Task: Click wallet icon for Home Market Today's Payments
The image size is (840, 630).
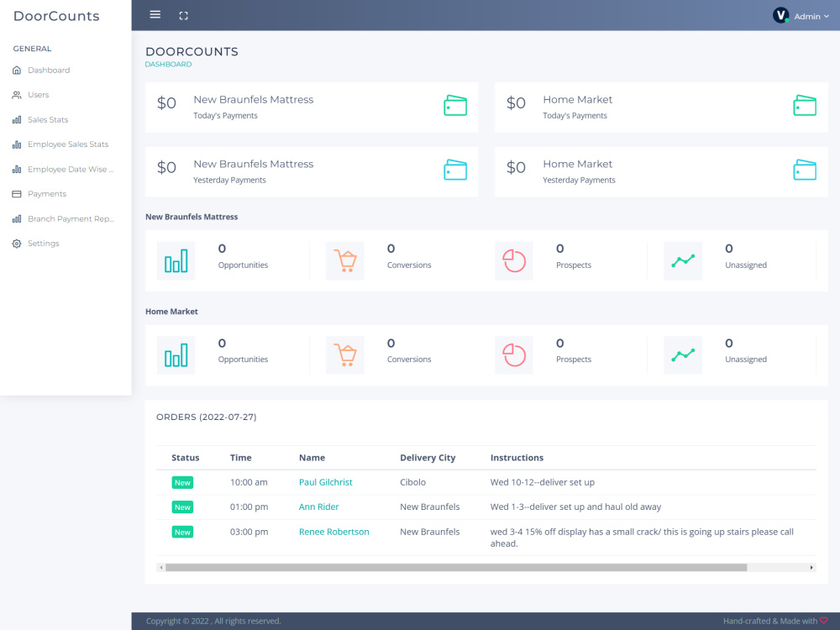Action: coord(805,106)
